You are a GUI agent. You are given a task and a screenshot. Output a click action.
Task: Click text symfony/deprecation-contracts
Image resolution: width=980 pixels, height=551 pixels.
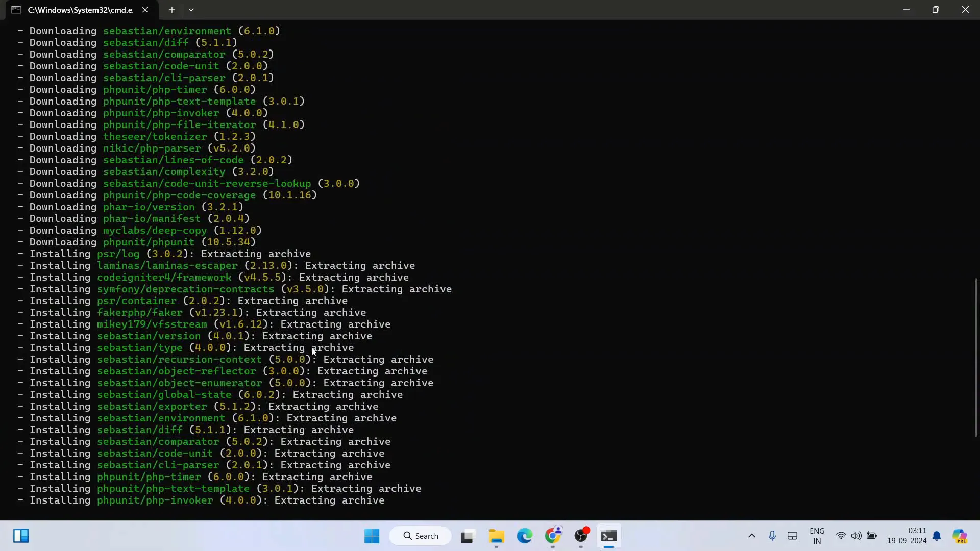(x=186, y=289)
